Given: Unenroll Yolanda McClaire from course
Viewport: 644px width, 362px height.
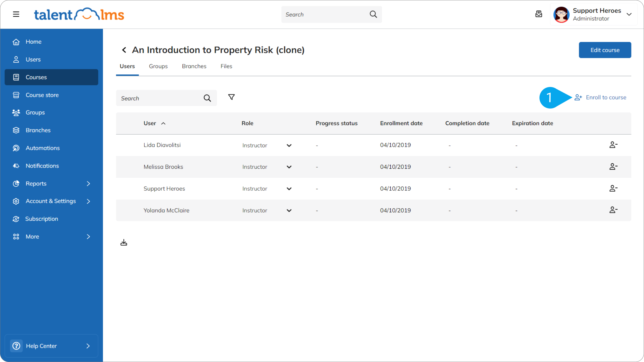Looking at the screenshot, I should tap(613, 210).
